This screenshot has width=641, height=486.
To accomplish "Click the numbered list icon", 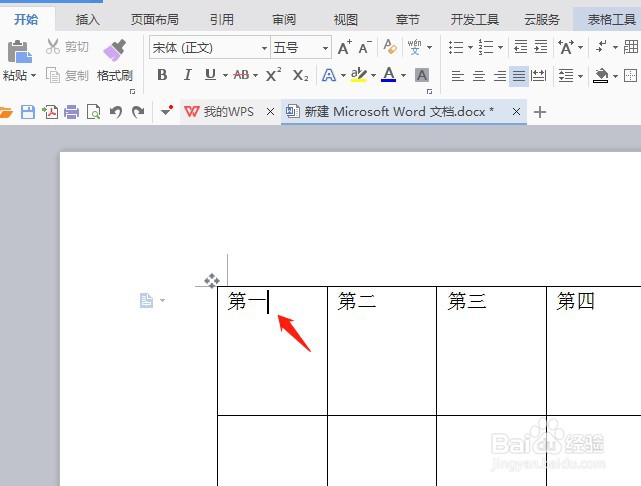I will click(486, 47).
